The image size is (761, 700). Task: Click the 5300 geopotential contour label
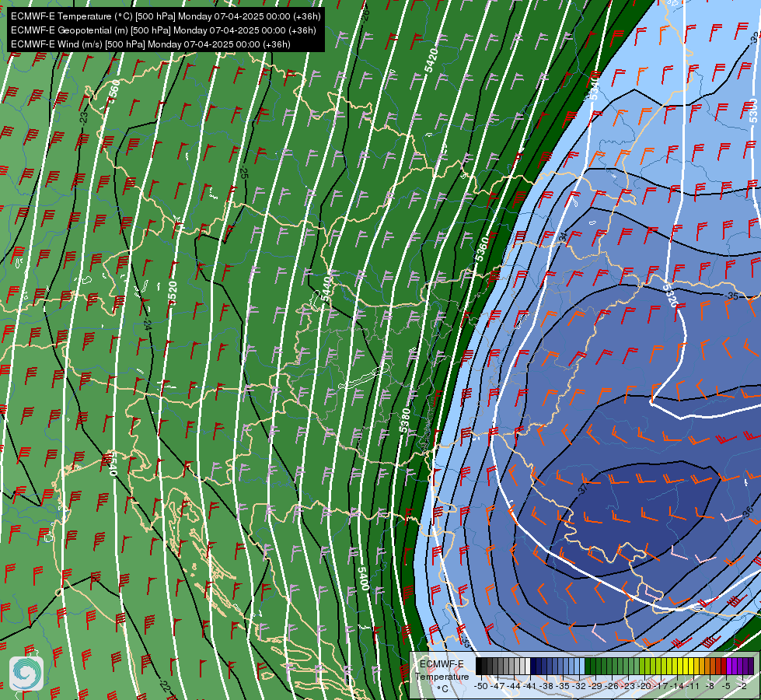point(752,110)
